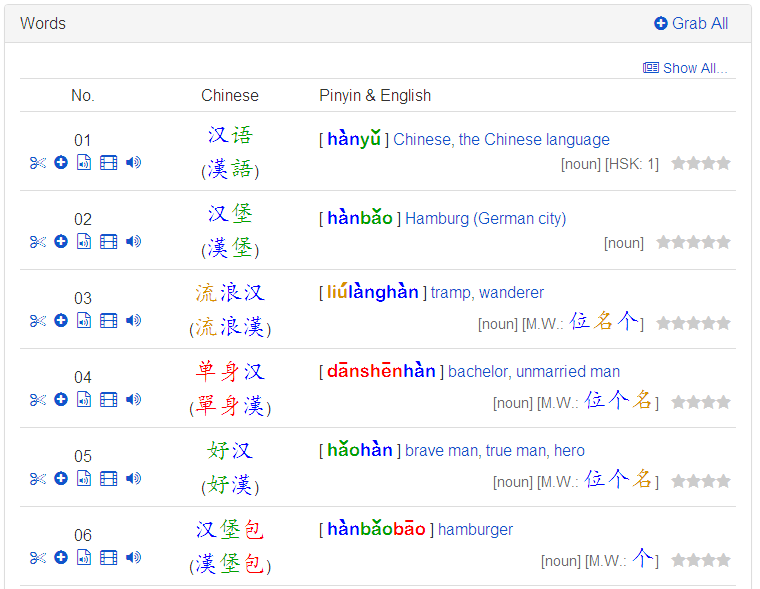
Task: Rate the hànyǔ entry using its stars
Action: tap(701, 163)
